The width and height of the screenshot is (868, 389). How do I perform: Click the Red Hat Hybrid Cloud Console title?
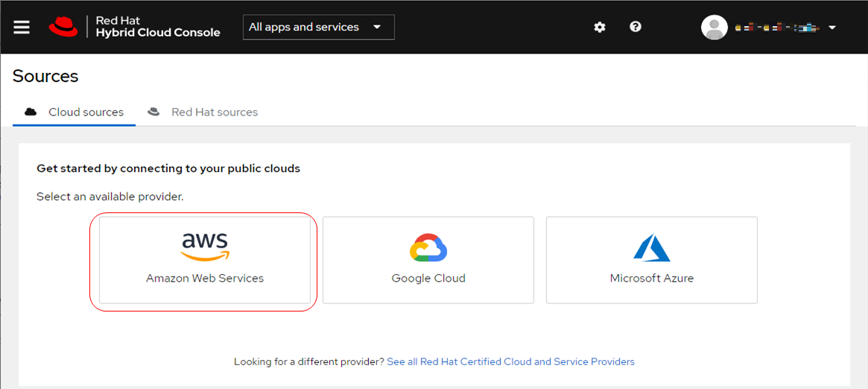(x=158, y=27)
